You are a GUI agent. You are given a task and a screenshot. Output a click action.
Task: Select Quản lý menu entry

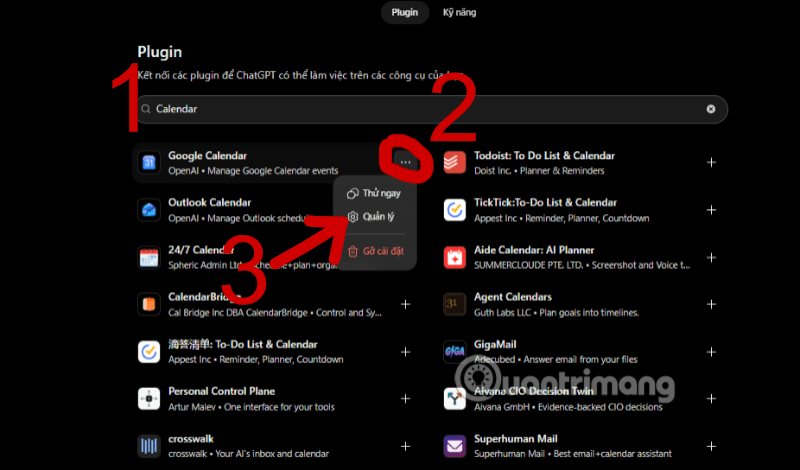(375, 217)
